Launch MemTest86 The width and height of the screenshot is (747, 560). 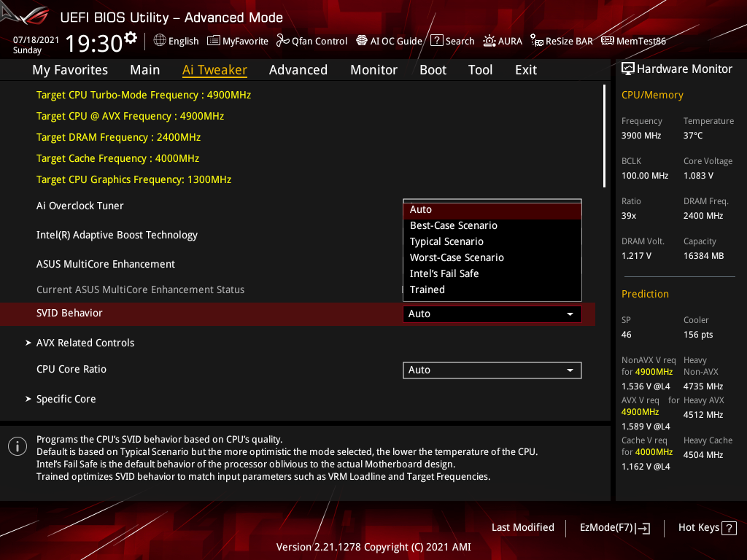tap(633, 41)
